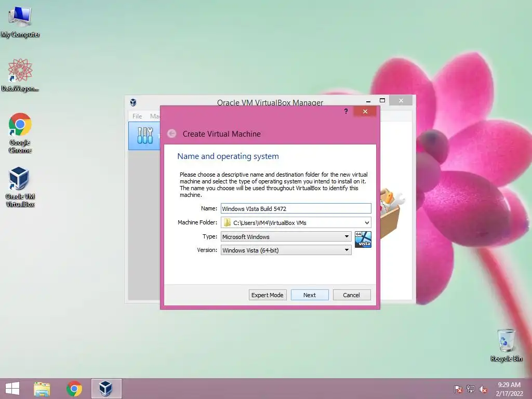Select the Tools icon in VirtualBox Manager
The height and width of the screenshot is (399, 532).
point(145,136)
